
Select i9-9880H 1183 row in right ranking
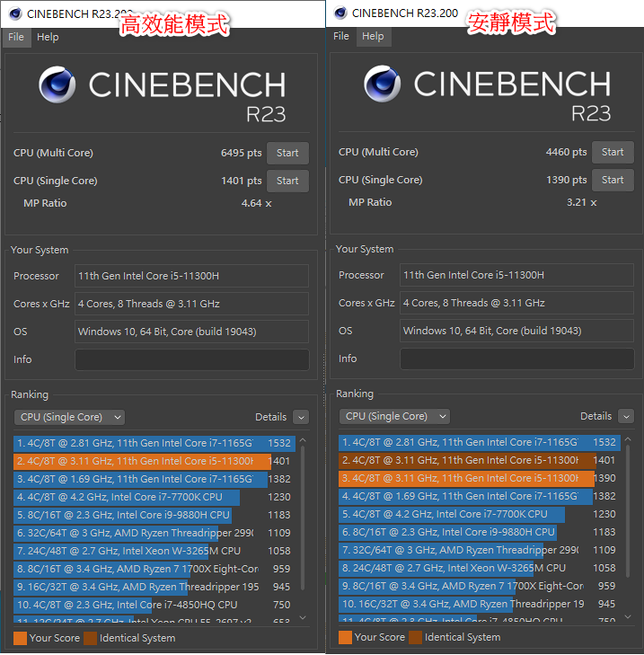[480, 532]
